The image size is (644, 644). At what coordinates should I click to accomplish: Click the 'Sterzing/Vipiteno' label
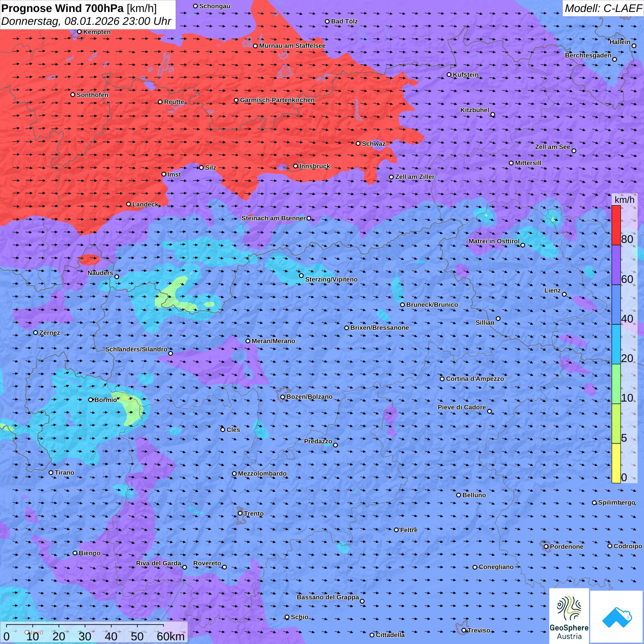tap(331, 279)
